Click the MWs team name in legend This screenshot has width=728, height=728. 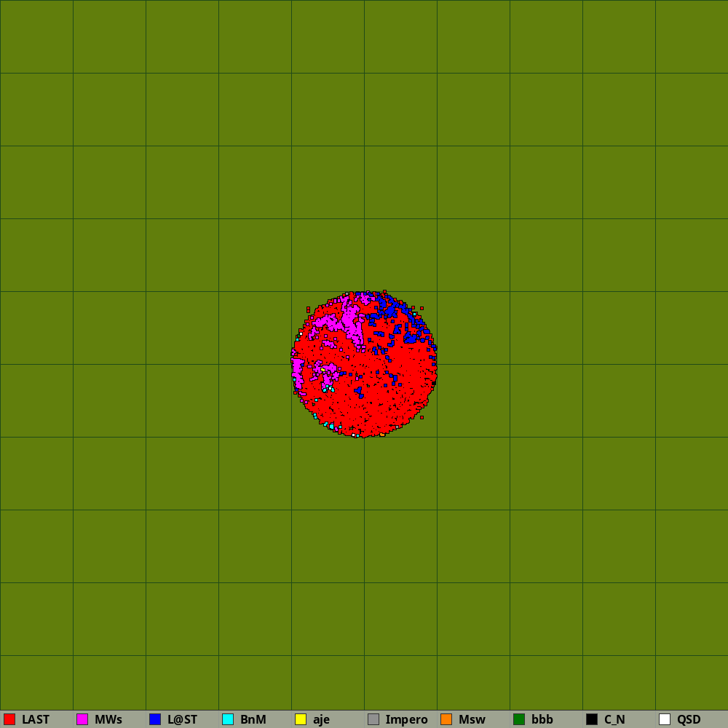[x=108, y=719]
